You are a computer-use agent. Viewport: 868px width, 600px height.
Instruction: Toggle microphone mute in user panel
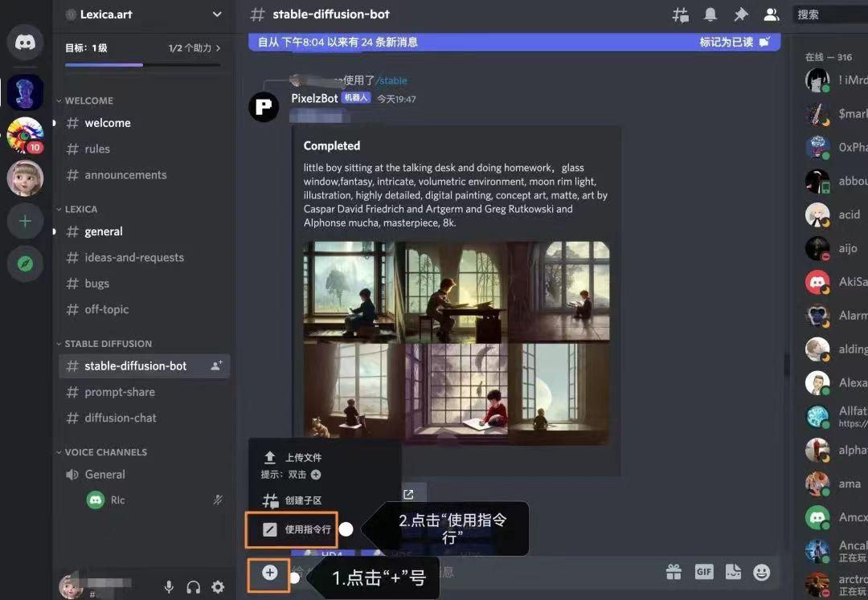[x=169, y=586]
